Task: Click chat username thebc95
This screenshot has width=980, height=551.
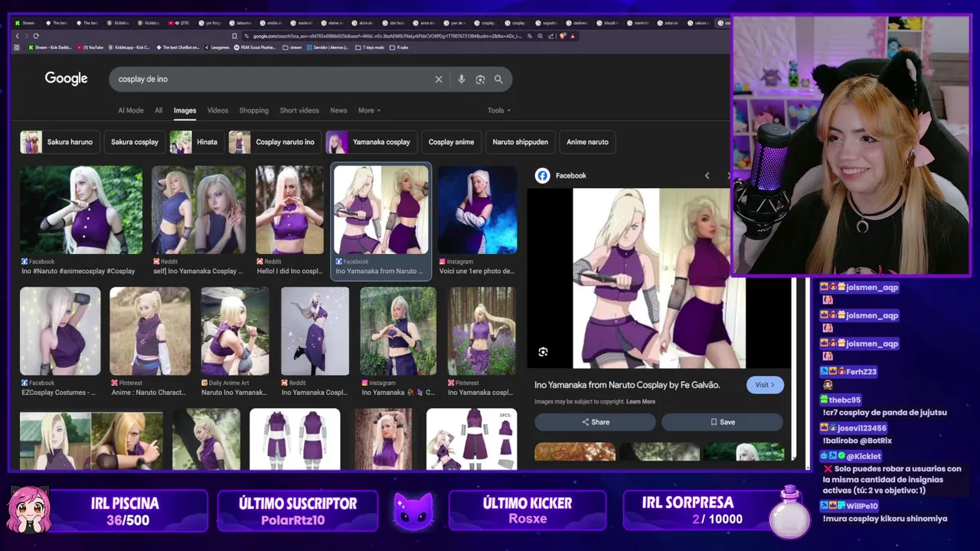Action: 844,399
